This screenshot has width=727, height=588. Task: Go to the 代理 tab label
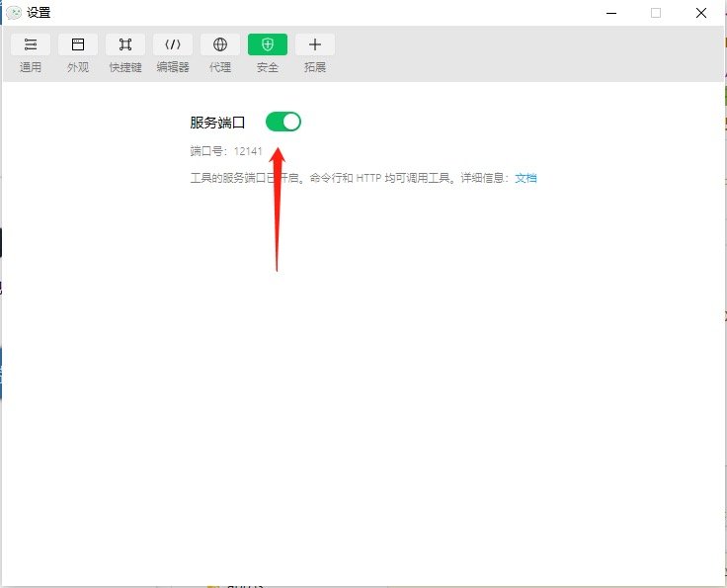[x=220, y=67]
